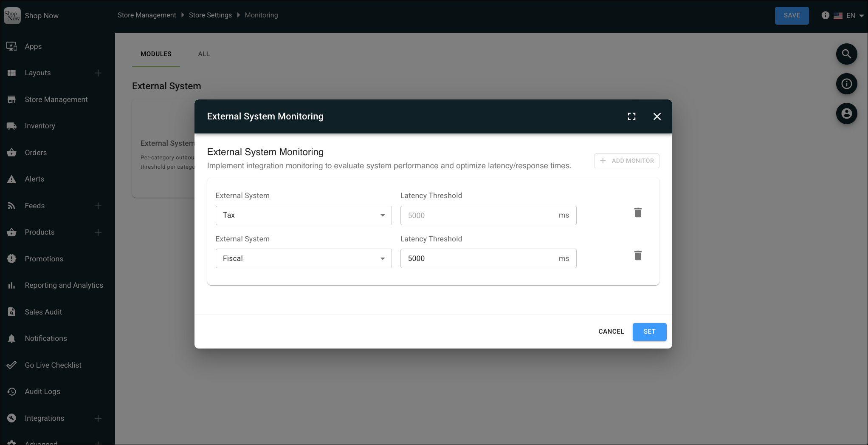Click the info icon next to language flag
This screenshot has width=868, height=445.
[825, 15]
